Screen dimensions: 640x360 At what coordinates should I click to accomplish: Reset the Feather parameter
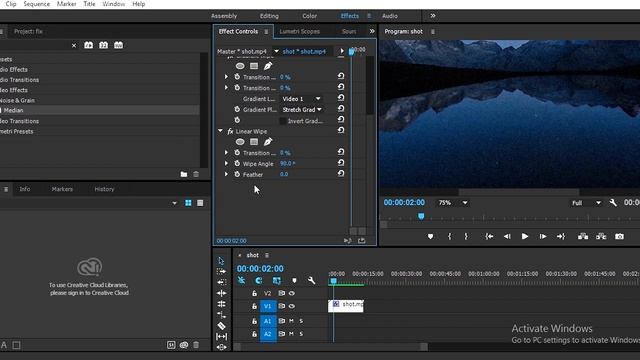click(340, 174)
